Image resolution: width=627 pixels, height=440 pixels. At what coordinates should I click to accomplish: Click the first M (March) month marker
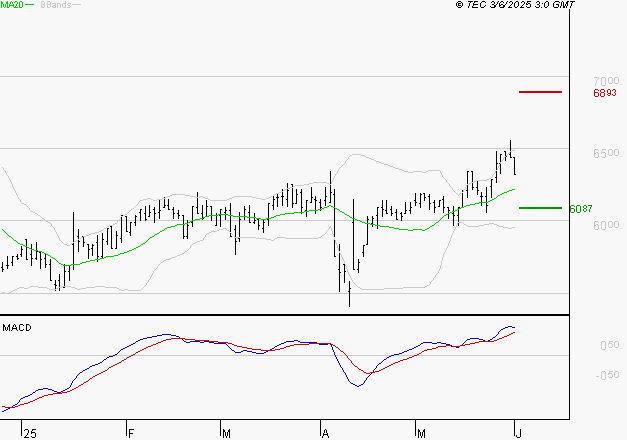(226, 434)
